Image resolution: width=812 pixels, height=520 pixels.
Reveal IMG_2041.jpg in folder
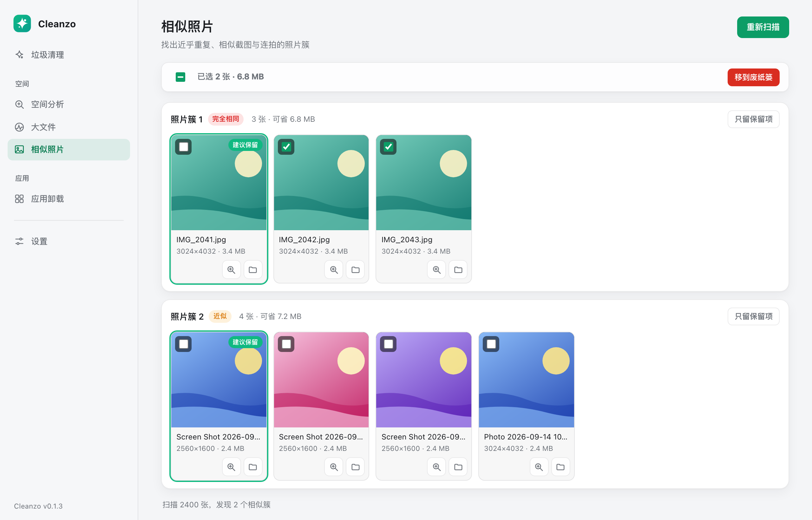tap(253, 270)
